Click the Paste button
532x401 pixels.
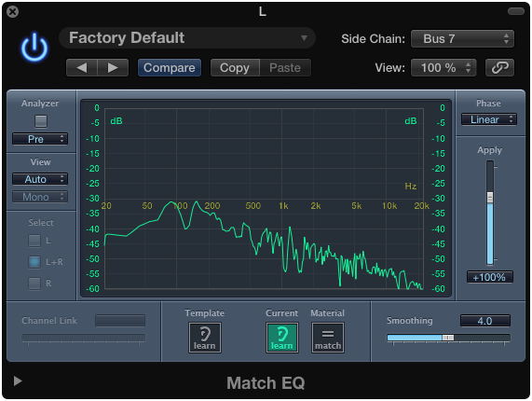[285, 67]
